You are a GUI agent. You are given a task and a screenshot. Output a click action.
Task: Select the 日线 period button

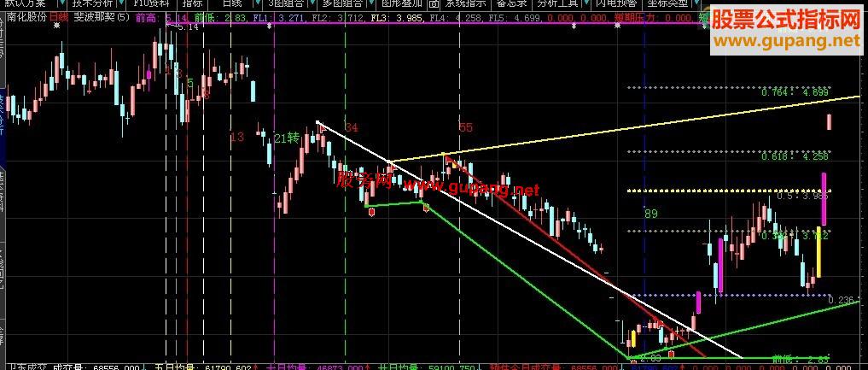click(232, 3)
